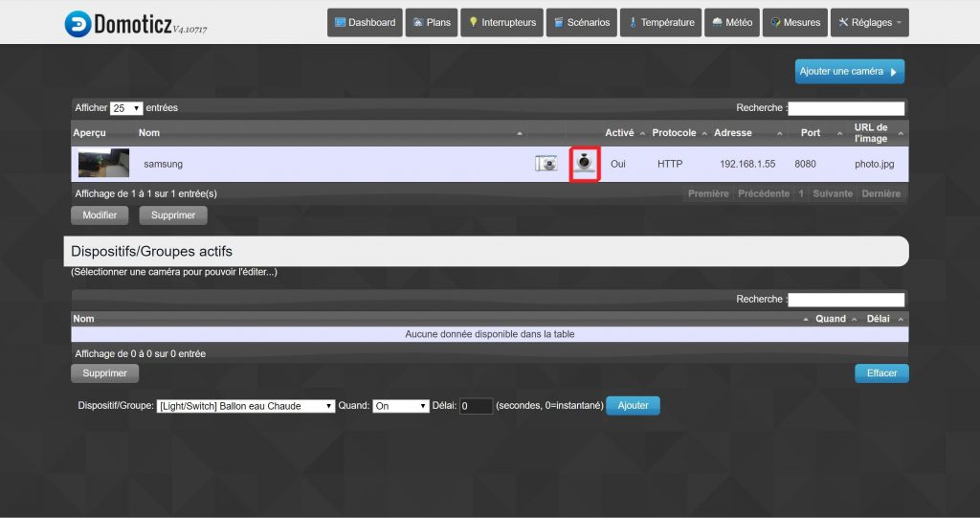Navigate to the Scénarios section
This screenshot has height=518, width=980.
click(581, 23)
